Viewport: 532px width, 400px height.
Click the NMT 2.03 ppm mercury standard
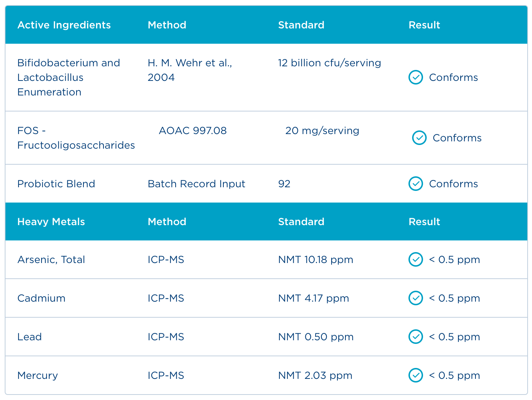pyautogui.click(x=315, y=375)
